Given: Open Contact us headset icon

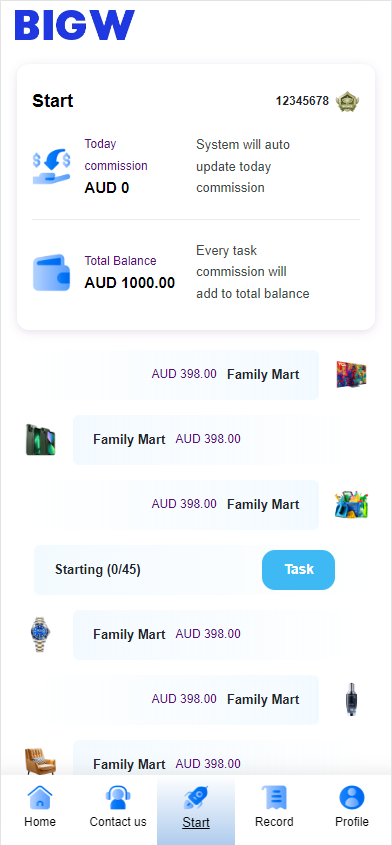Looking at the screenshot, I should (118, 798).
